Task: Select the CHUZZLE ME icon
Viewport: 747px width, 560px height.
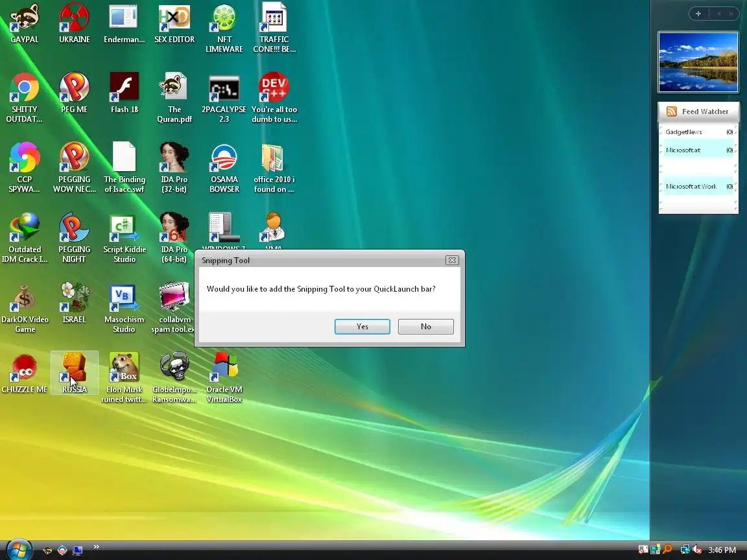Action: tap(24, 373)
